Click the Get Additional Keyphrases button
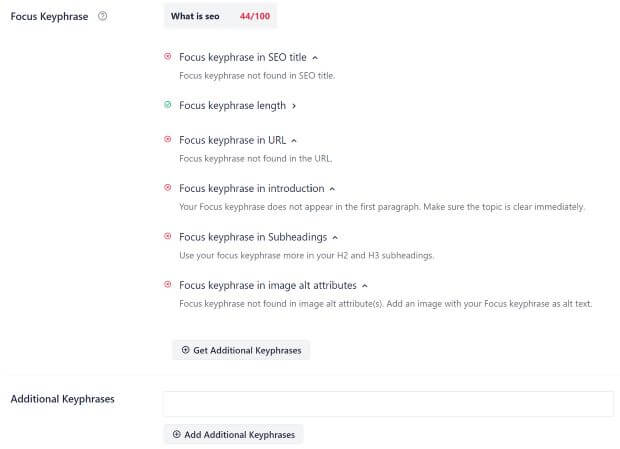Image resolution: width=620 pixels, height=449 pixels. (241, 350)
